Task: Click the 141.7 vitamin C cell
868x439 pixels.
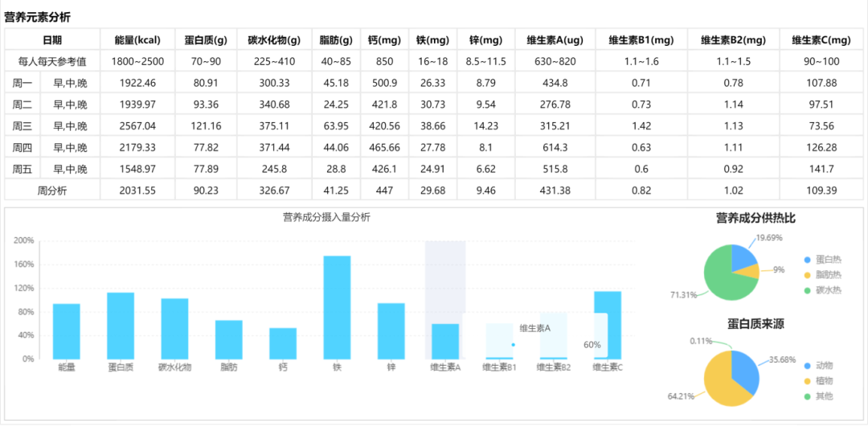Action: (821, 170)
